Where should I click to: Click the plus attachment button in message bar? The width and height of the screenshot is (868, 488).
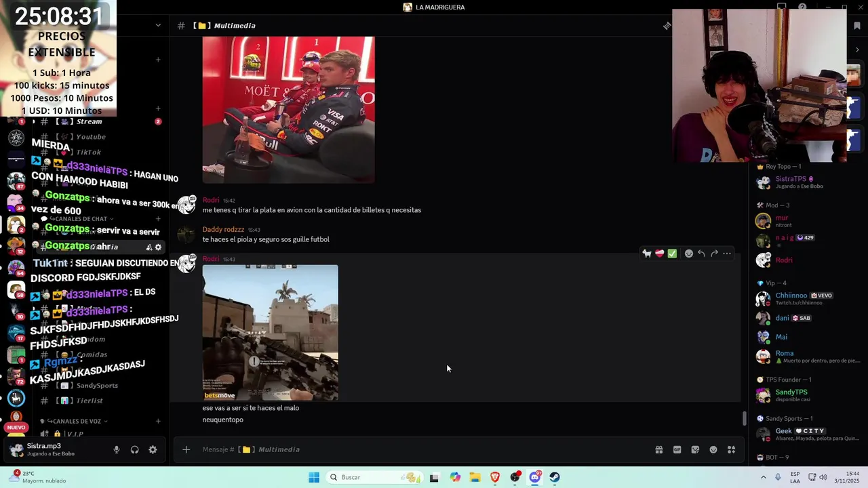(x=186, y=449)
